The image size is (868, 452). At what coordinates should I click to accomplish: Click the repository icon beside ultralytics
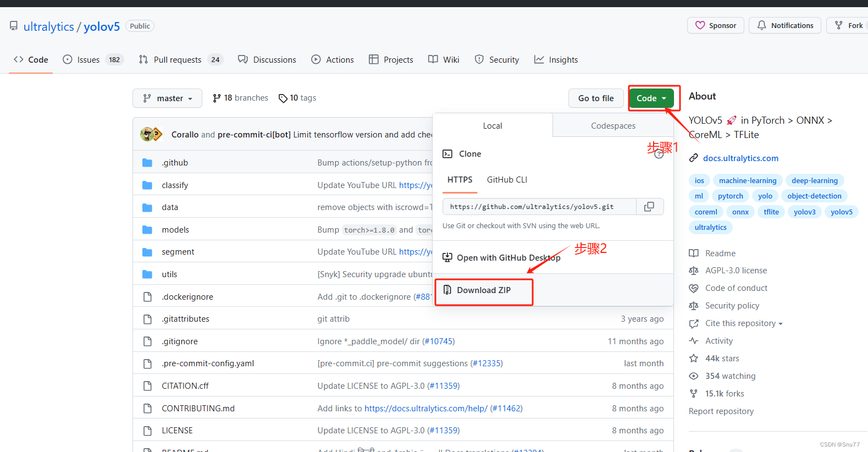14,26
